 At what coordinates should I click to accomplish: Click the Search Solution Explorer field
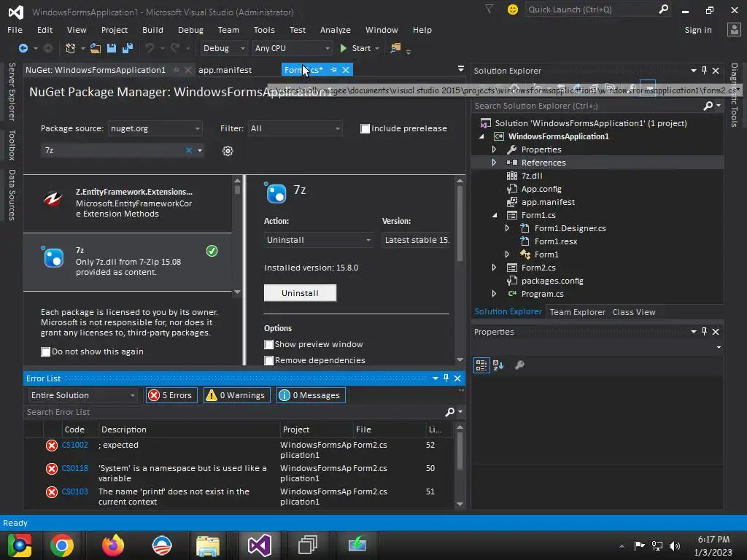tap(587, 106)
